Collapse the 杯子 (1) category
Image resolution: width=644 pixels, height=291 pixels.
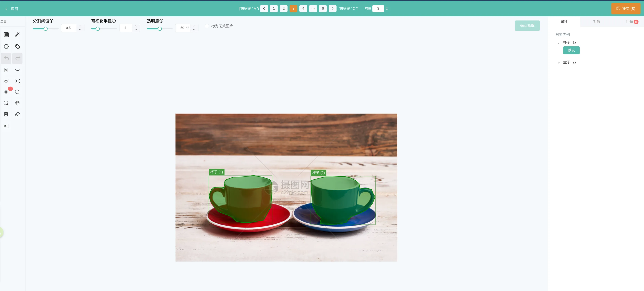(559, 43)
